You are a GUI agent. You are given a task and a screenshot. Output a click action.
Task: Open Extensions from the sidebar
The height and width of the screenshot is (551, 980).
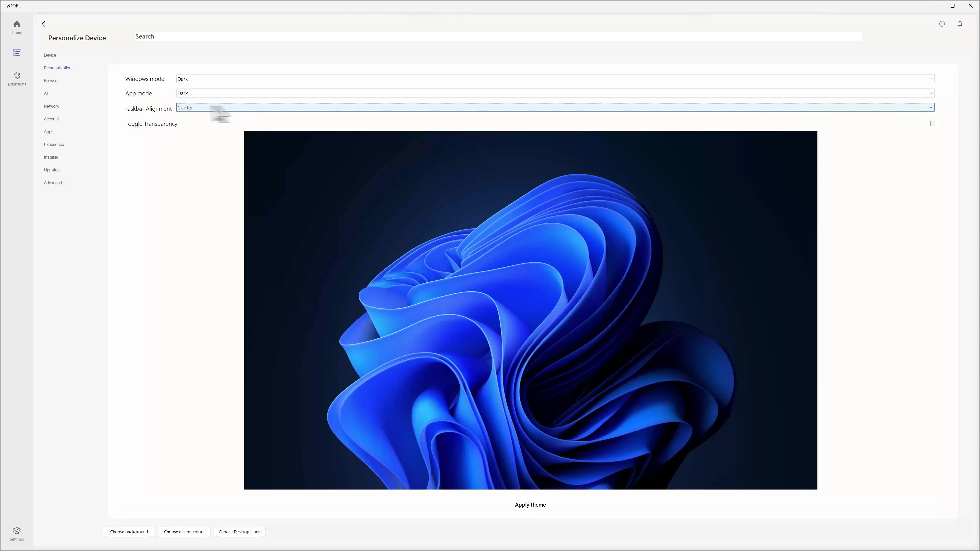click(17, 78)
